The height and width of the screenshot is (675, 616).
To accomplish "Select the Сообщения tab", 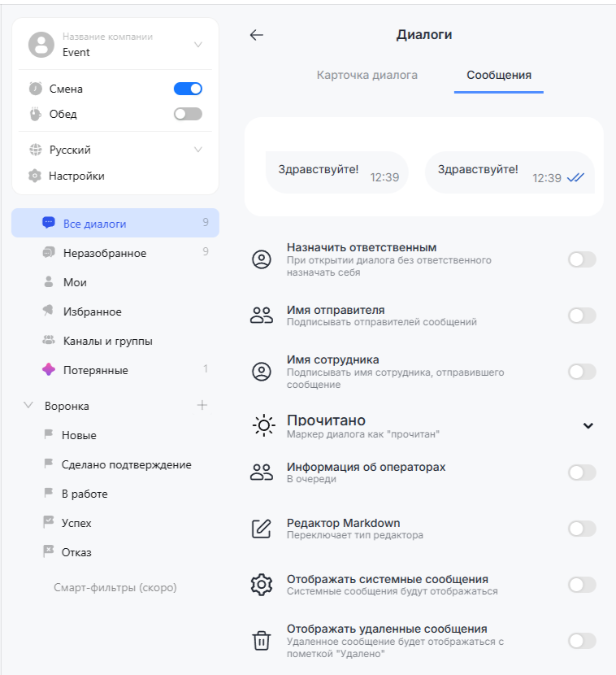I will pyautogui.click(x=499, y=75).
